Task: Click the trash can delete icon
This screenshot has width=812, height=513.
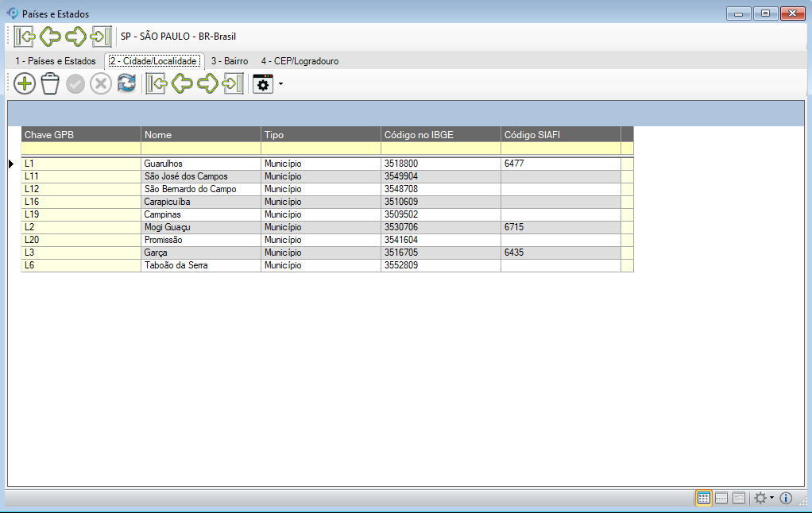Action: (x=50, y=83)
